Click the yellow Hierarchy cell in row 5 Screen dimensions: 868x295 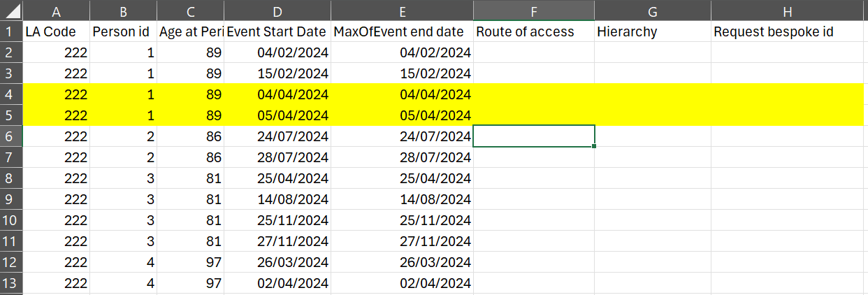tap(652, 115)
